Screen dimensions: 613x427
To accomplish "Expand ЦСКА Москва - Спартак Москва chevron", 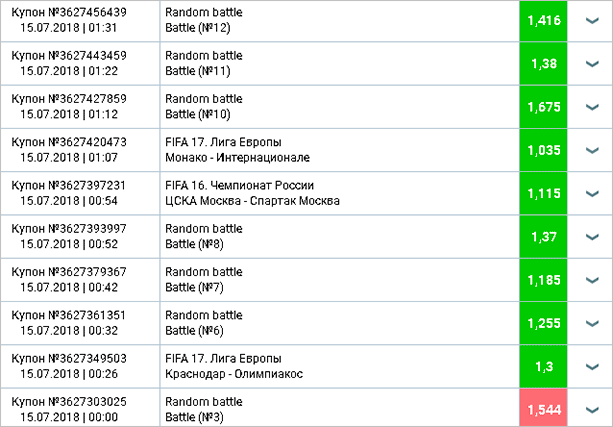I will pos(591,193).
